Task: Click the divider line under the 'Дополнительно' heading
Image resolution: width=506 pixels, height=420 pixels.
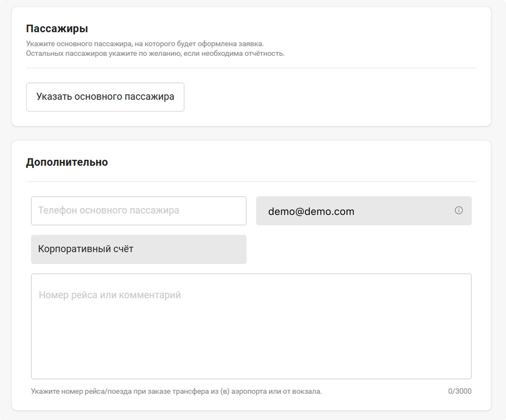Action: click(x=251, y=182)
